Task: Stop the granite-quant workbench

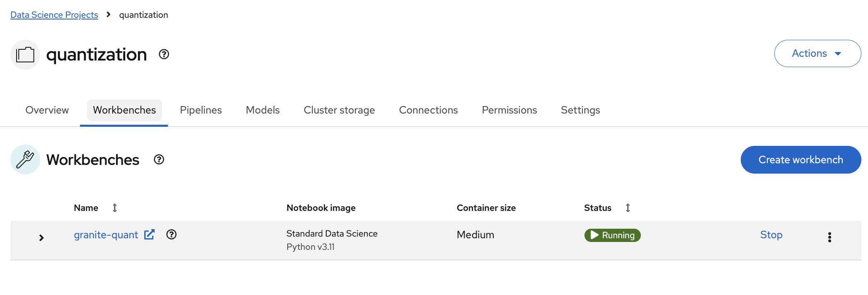Action: click(771, 235)
